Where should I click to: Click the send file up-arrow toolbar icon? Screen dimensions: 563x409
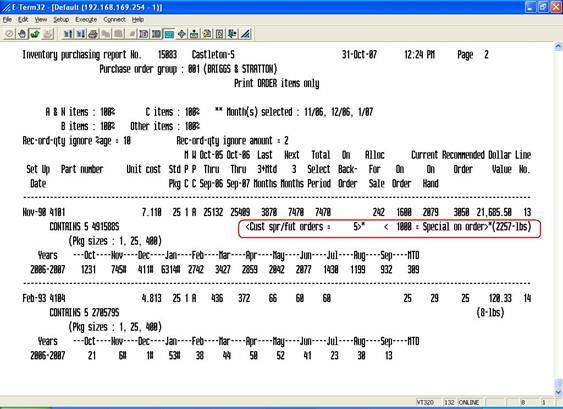(68, 34)
